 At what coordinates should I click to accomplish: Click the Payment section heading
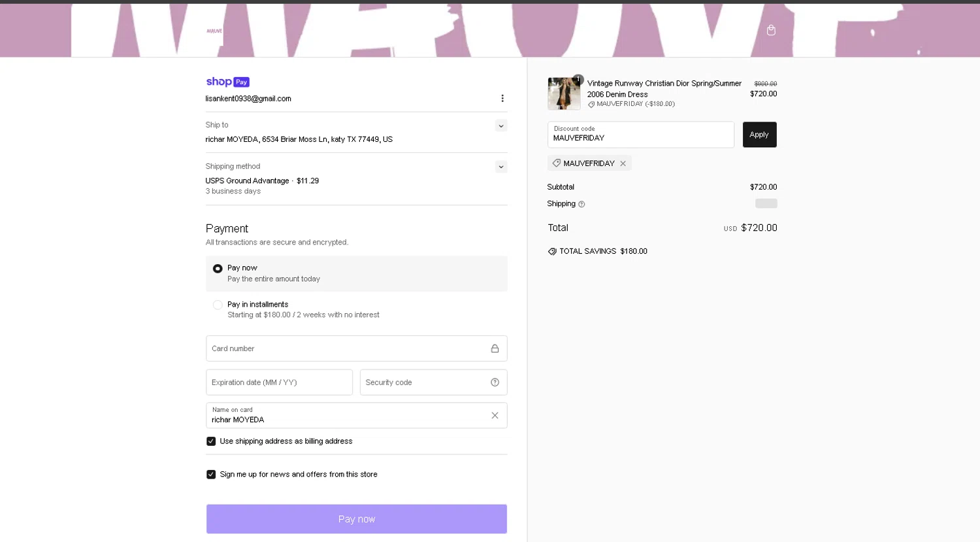pyautogui.click(x=227, y=229)
